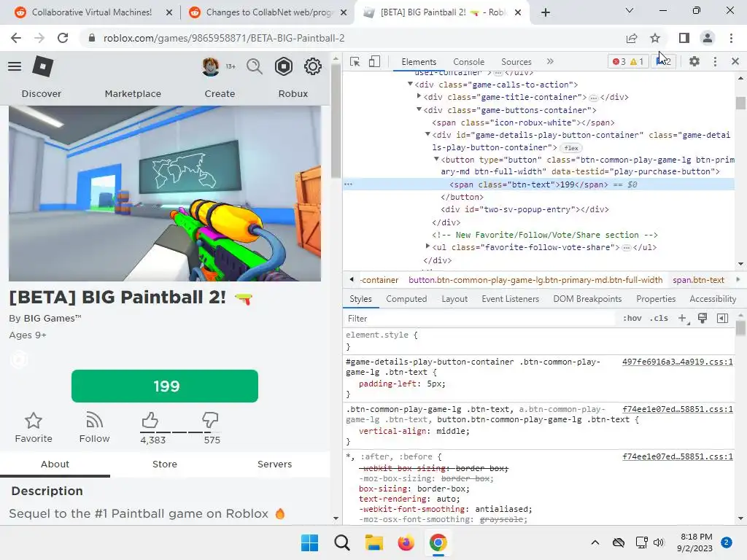Screen dimensions: 747x560
Task: Click the errors and warnings counter
Action: coord(628,61)
